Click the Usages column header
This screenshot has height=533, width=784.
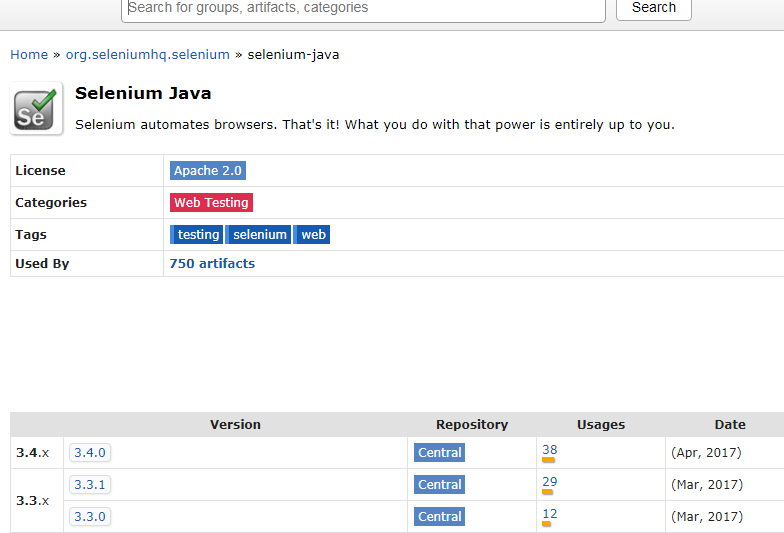click(x=600, y=424)
